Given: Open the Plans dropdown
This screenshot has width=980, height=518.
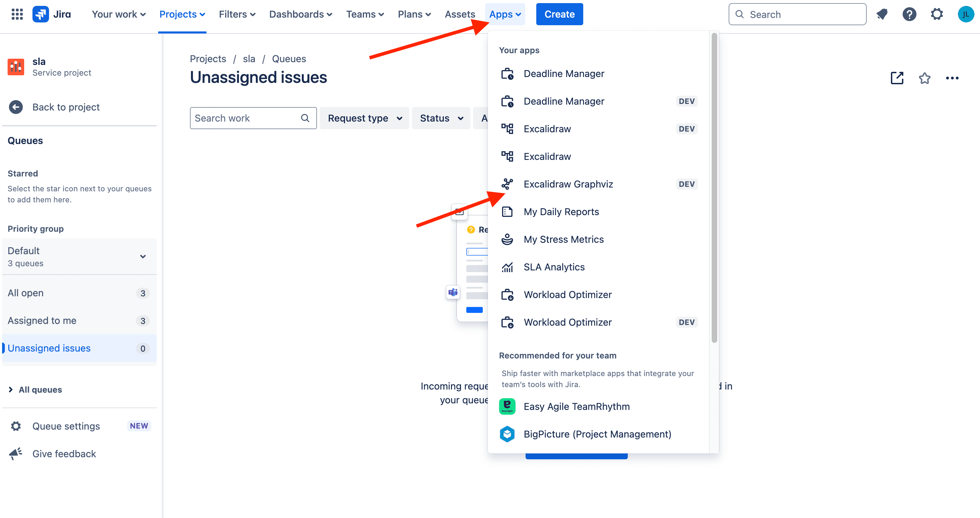Looking at the screenshot, I should tap(414, 15).
